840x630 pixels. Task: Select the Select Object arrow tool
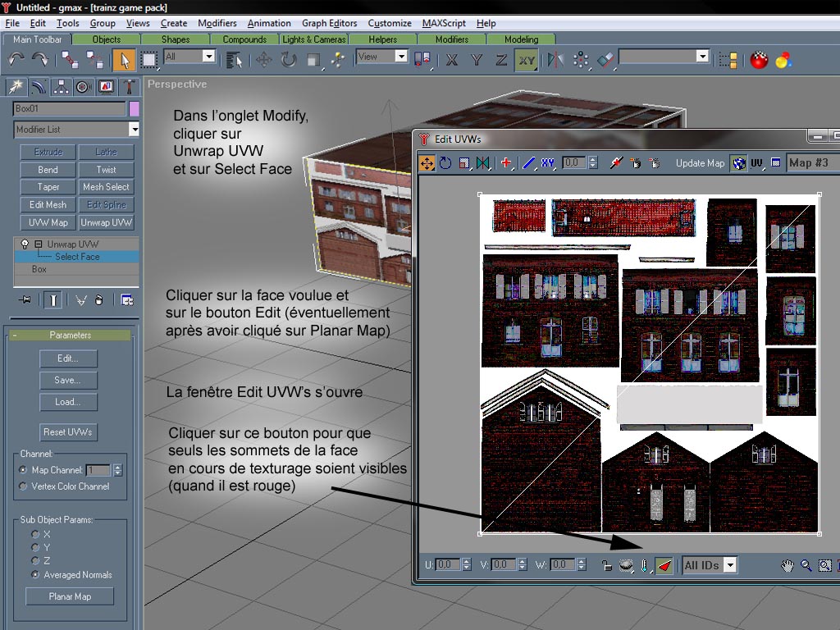tap(124, 59)
